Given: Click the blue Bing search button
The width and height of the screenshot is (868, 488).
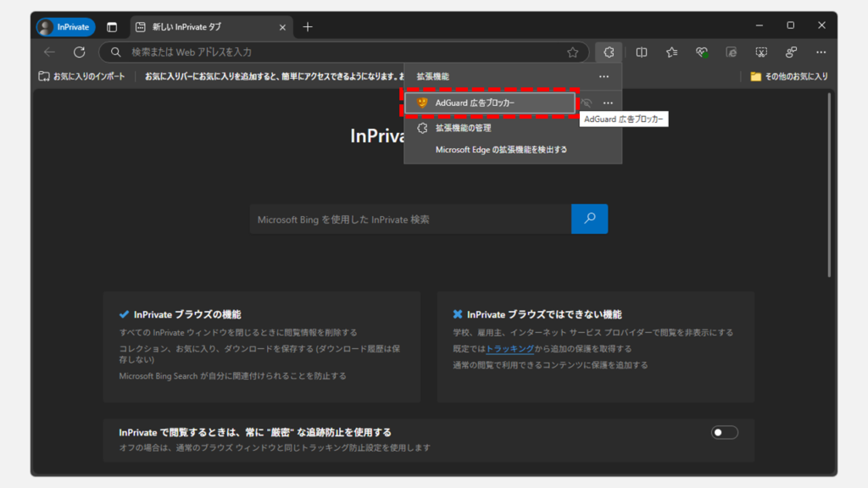Looking at the screenshot, I should click(589, 219).
